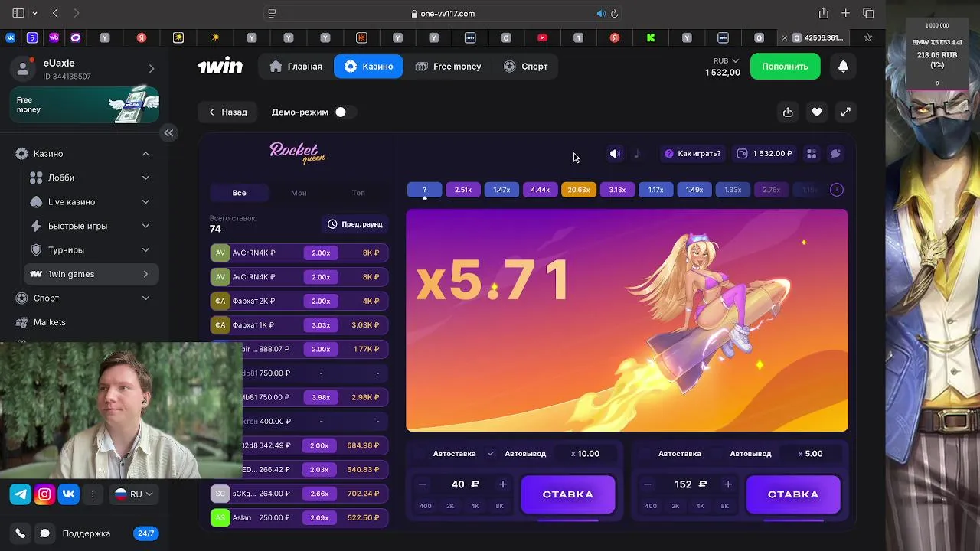Decrease the 152 ₽ bet with minus
Image resolution: width=980 pixels, height=551 pixels.
[x=647, y=484]
